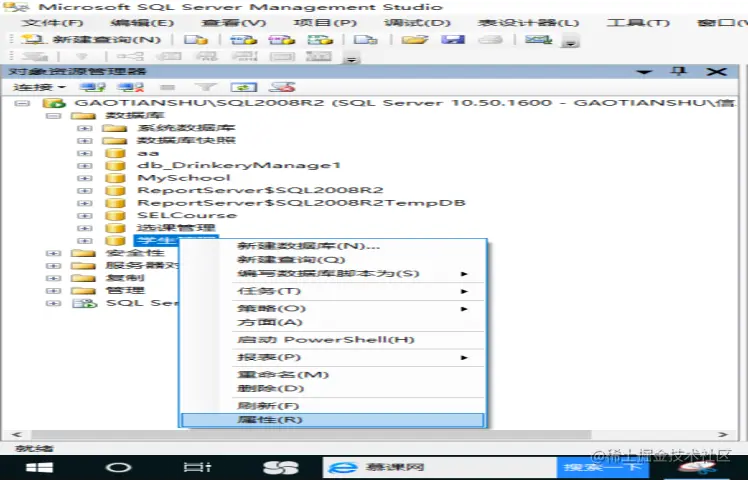
Task: Open the 连接 dropdown in Object Explorer
Action: (38, 87)
